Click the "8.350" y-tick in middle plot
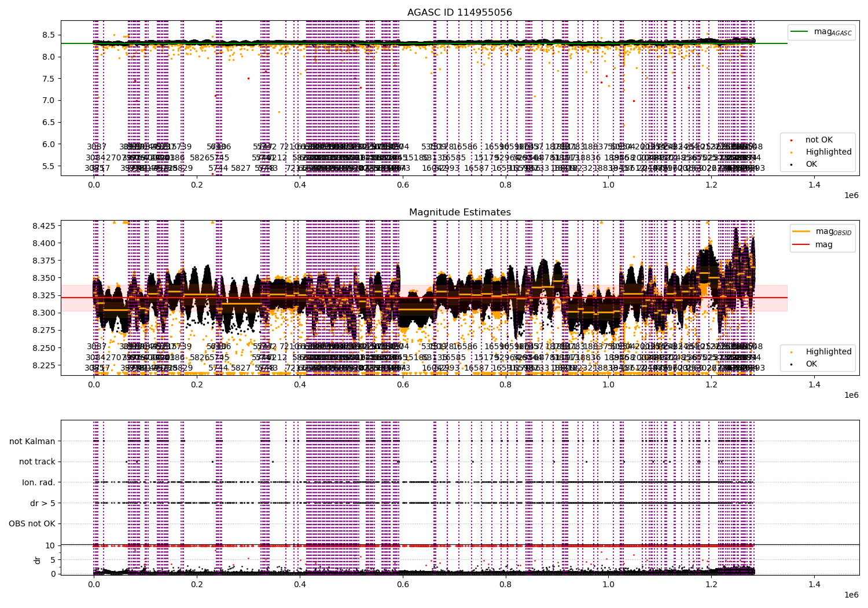868x608 pixels. pyautogui.click(x=45, y=278)
